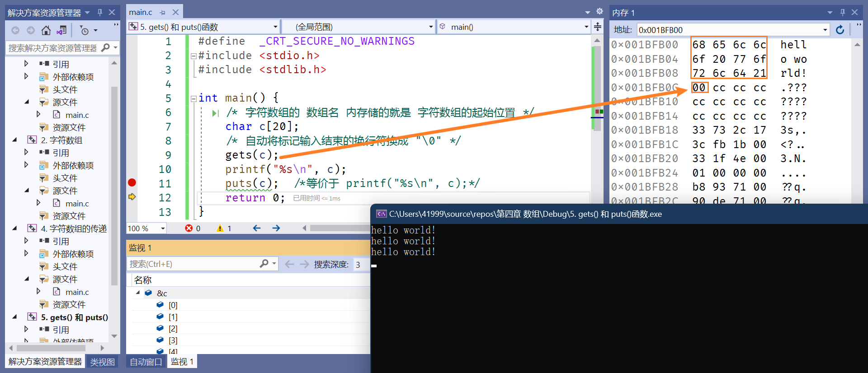Open the main() member dropdown
The height and width of the screenshot is (373, 868).
point(586,27)
